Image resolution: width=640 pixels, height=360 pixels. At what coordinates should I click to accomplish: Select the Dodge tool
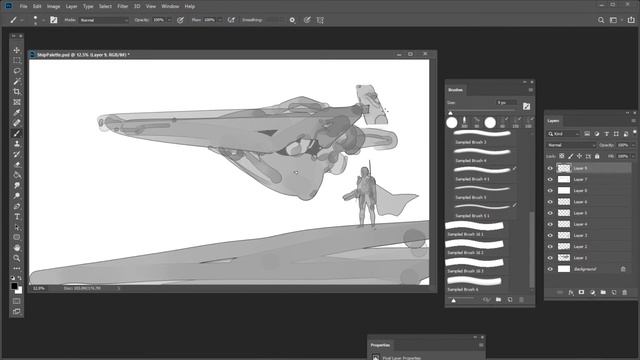(17, 196)
